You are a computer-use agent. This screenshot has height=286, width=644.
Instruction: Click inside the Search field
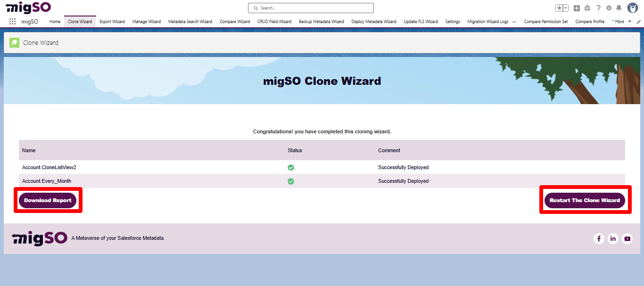311,8
